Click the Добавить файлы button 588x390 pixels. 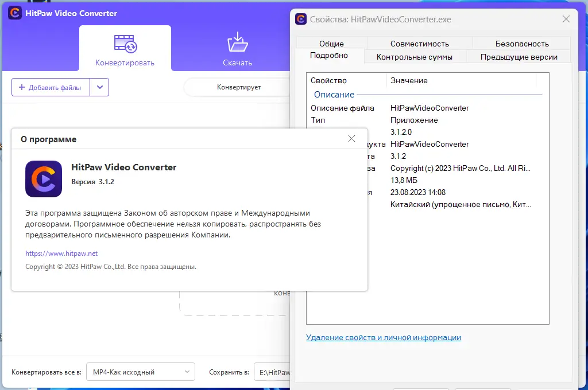click(x=51, y=87)
